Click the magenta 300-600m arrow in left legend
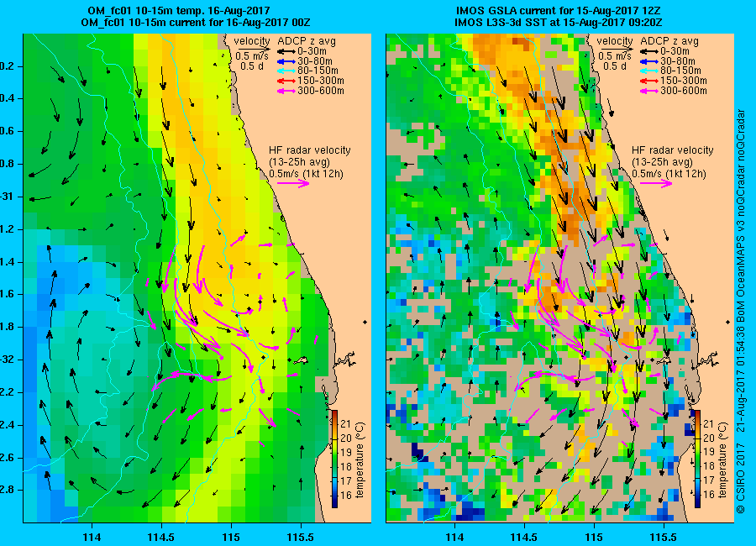The height and width of the screenshot is (546, 756). point(286,91)
